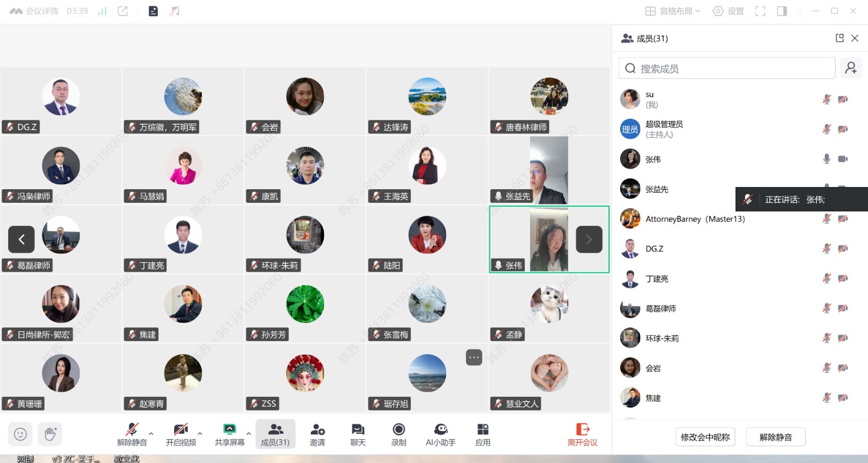Click the 修改会中昵称 button
Viewport: 868px width, 463px height.
pos(705,437)
